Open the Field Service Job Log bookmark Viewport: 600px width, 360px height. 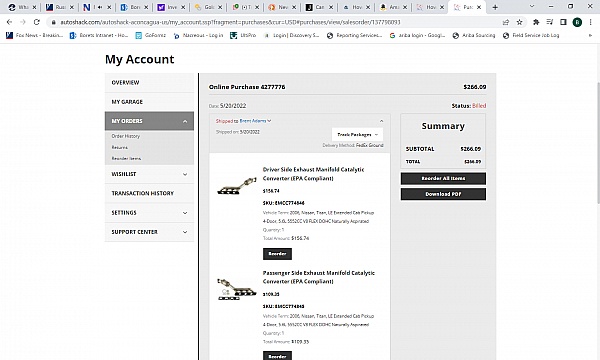coord(531,35)
